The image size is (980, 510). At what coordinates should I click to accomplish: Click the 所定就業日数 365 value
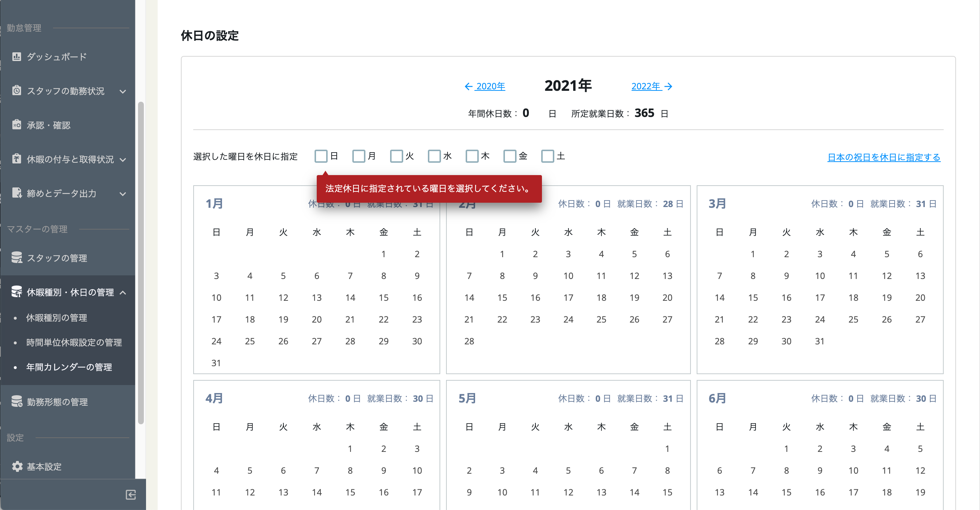[x=644, y=113]
